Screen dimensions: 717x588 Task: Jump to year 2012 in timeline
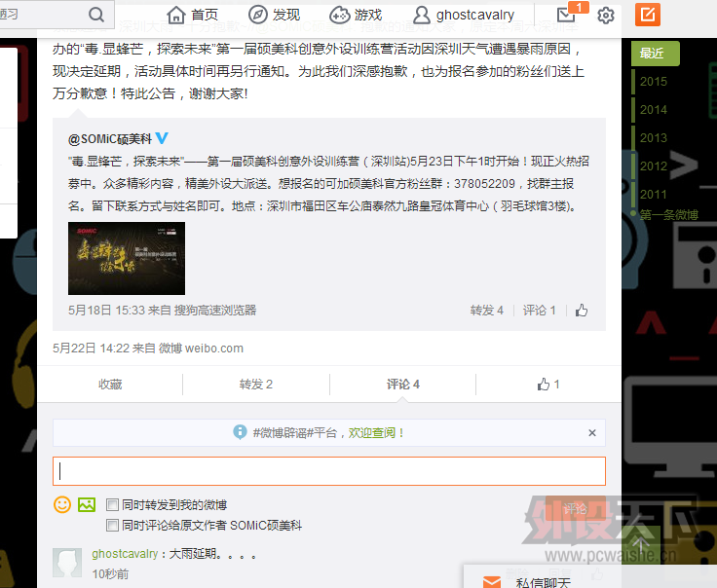pyautogui.click(x=654, y=165)
